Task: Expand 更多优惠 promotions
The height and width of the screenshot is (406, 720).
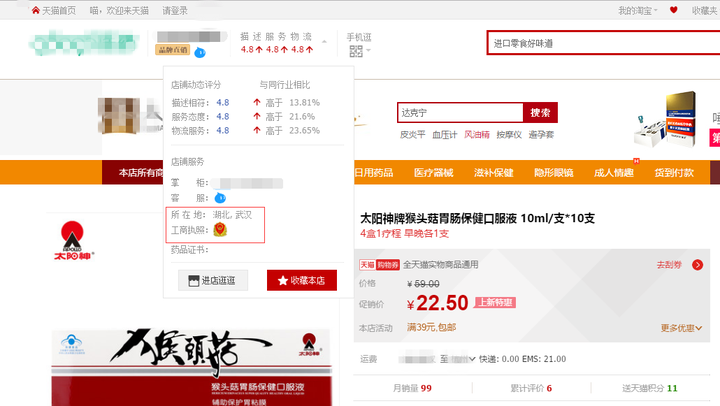Action: point(681,328)
